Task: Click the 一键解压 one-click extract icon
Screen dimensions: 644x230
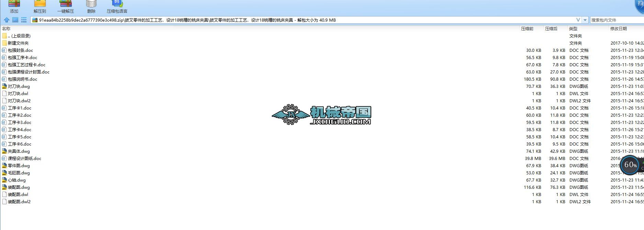Action: pyautogui.click(x=65, y=4)
